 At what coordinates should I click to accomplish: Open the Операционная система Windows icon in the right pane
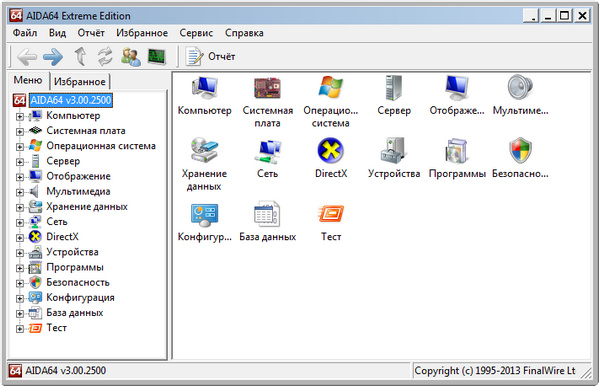point(330,88)
